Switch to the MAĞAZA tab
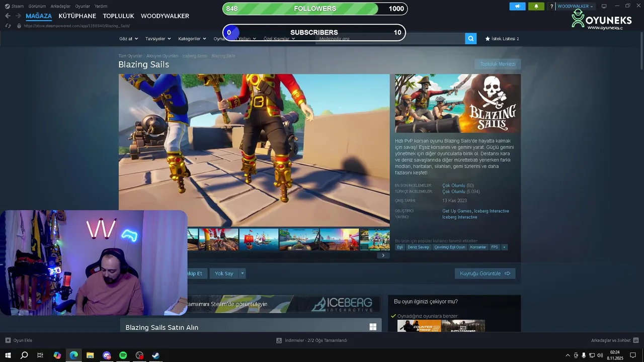 39,16
